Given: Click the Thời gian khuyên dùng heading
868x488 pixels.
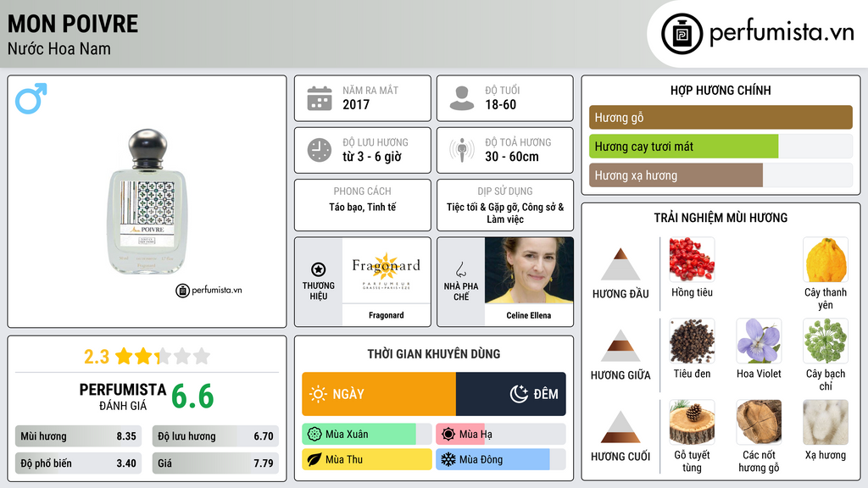Looking at the screenshot, I should tap(434, 353).
